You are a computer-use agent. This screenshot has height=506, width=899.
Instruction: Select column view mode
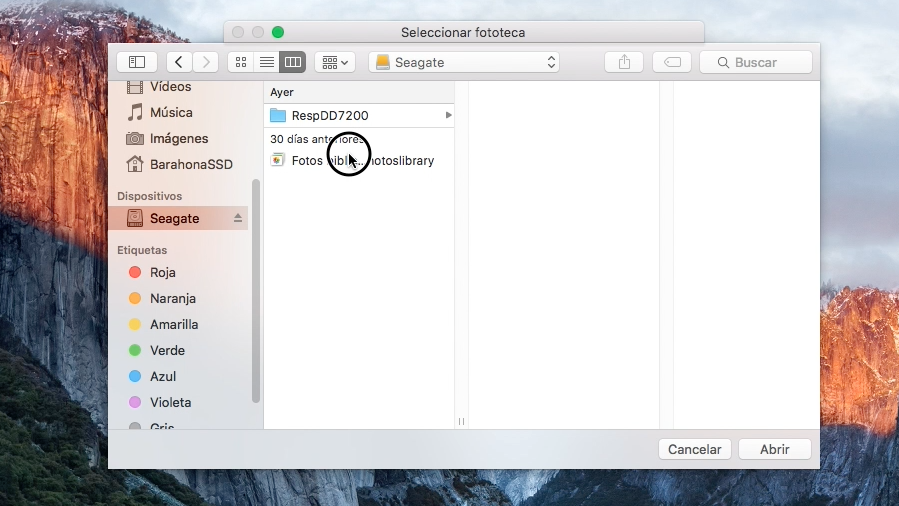pos(292,62)
